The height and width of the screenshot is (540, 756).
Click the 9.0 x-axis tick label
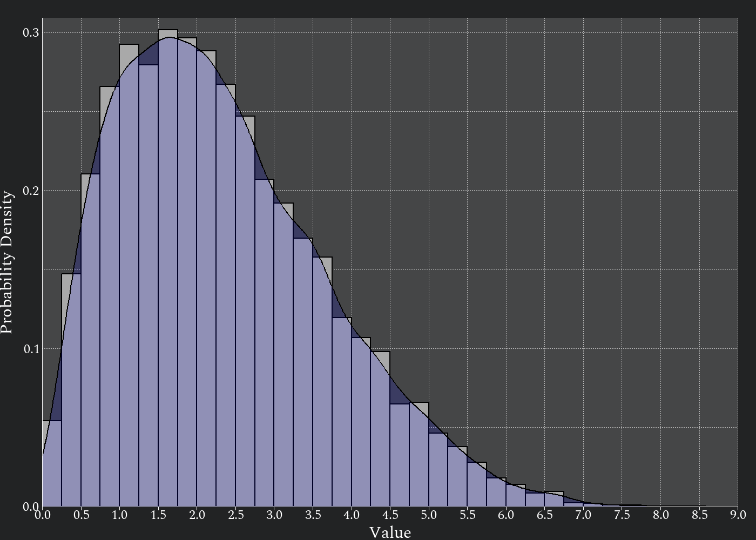[738, 515]
